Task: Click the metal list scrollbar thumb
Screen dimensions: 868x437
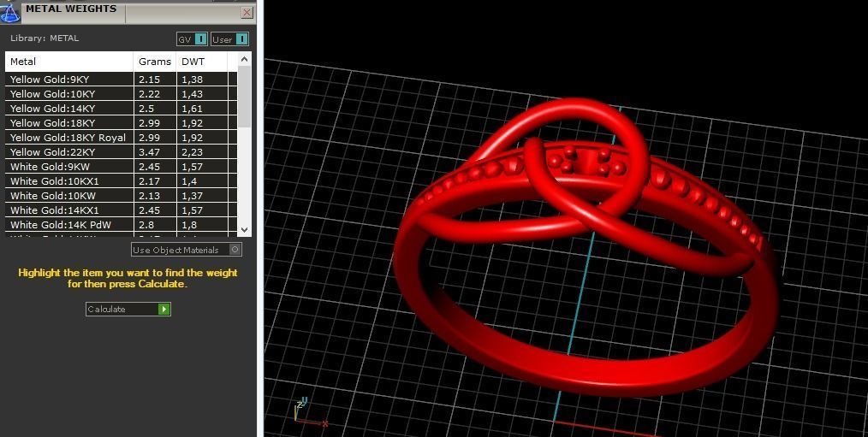Action: coord(245,97)
